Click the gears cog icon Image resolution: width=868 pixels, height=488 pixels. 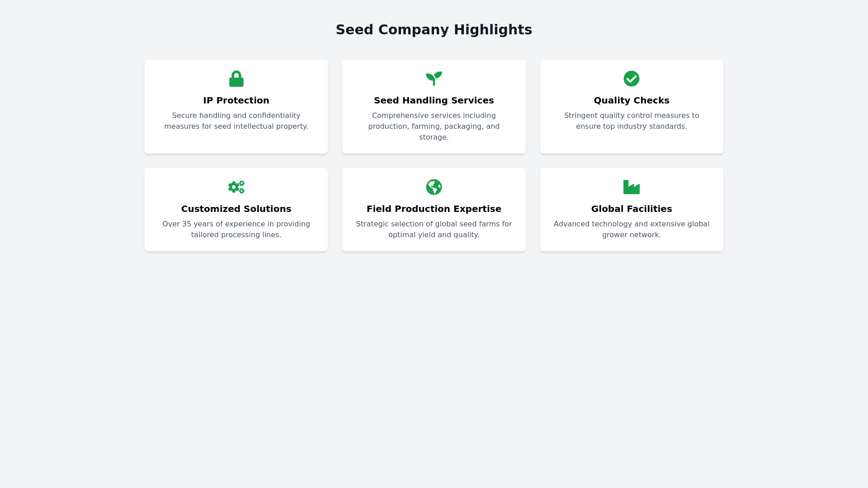pyautogui.click(x=236, y=187)
